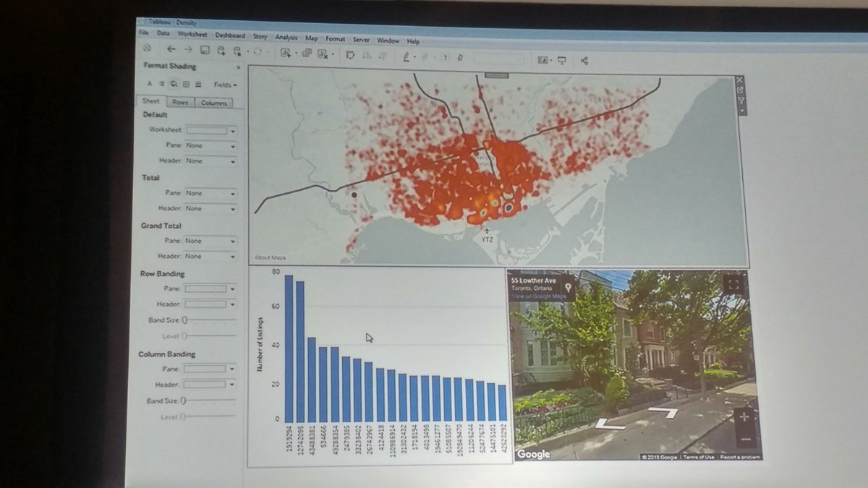
Task: Select the Alignment format icon
Action: [162, 84]
